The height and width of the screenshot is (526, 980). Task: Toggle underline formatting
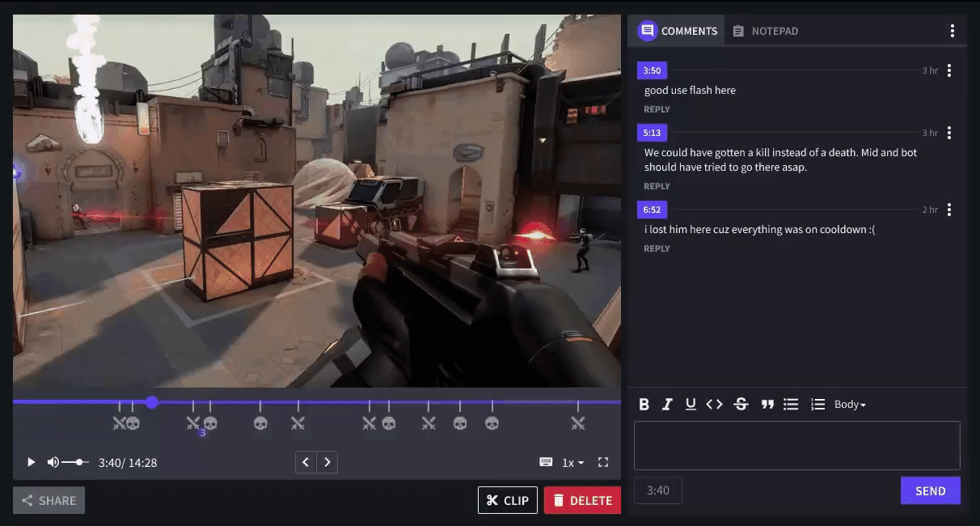(x=691, y=405)
